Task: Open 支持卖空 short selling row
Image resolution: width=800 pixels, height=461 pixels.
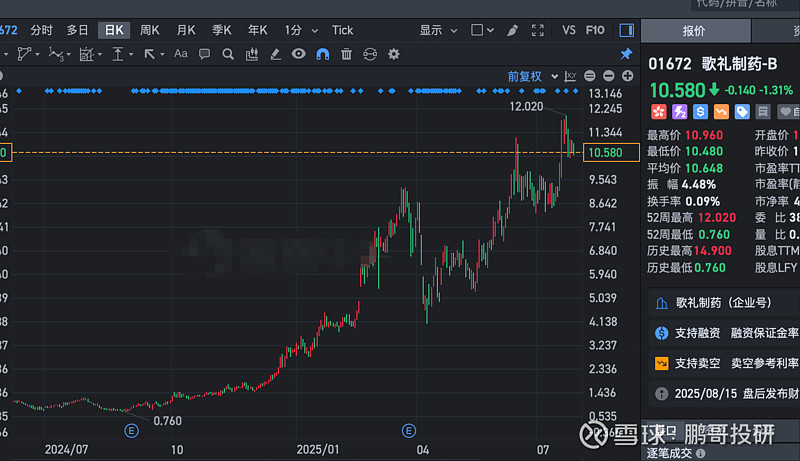Action: [724, 364]
